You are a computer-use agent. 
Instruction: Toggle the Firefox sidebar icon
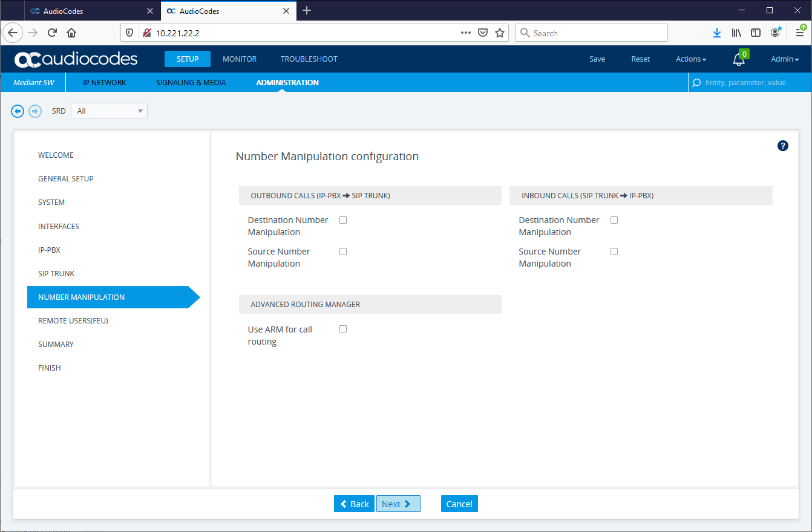[x=756, y=33]
